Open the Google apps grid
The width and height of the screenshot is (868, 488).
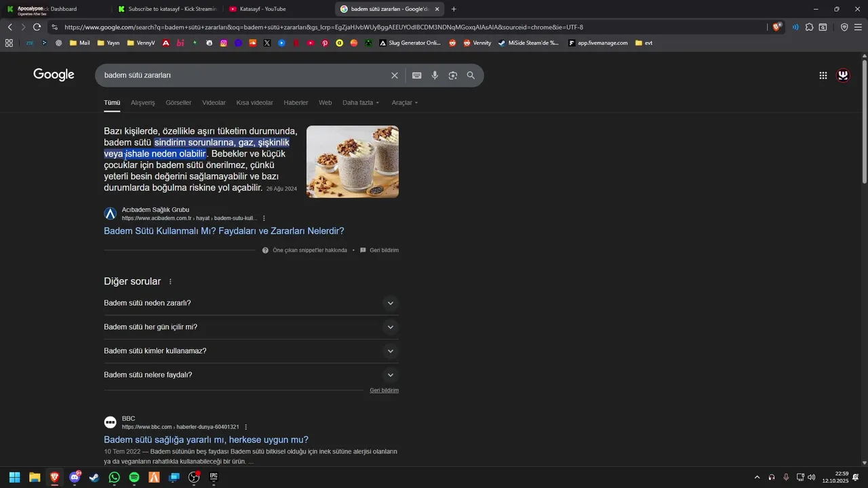point(823,75)
